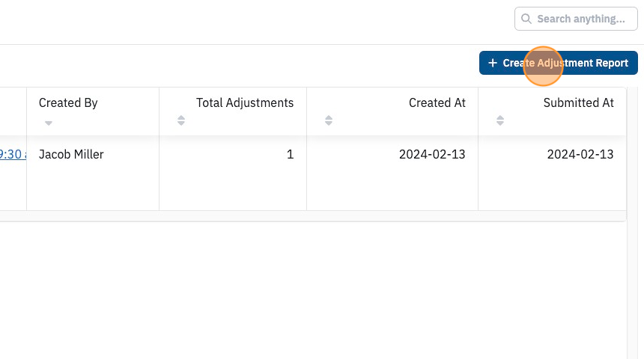Viewport: 644px width, 359px height.
Task: Click the plus icon on Create Adjustment Report
Action: (x=493, y=63)
